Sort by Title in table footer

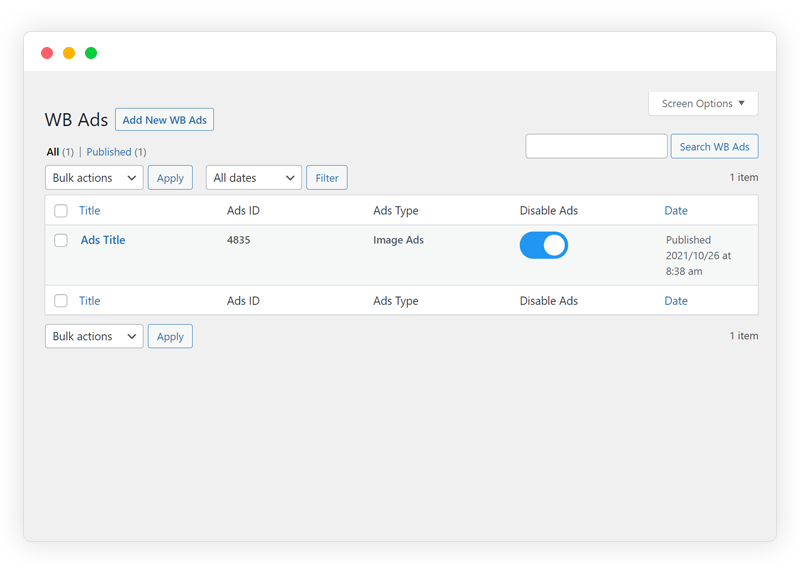pos(89,301)
